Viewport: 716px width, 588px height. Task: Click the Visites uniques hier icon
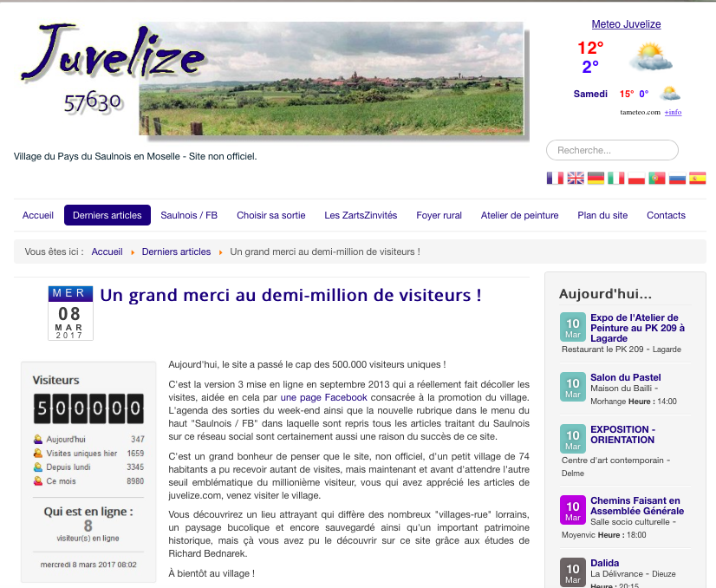[x=38, y=454]
